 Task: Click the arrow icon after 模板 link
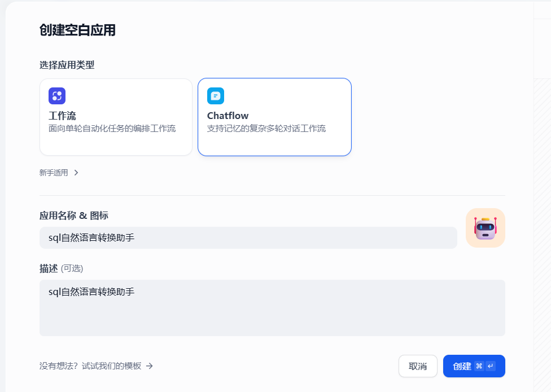click(150, 366)
